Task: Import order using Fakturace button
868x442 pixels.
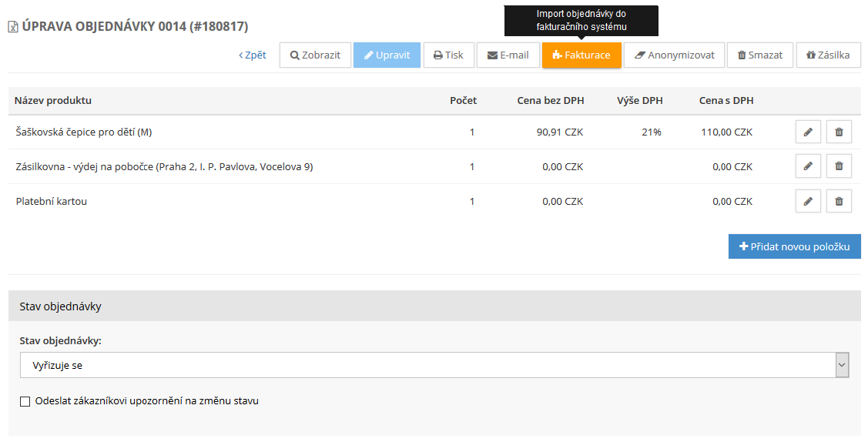Action: point(581,55)
